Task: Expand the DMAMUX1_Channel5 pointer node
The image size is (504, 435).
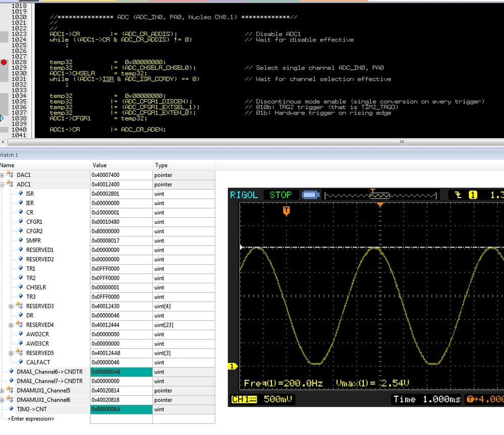Action: pos(2,391)
